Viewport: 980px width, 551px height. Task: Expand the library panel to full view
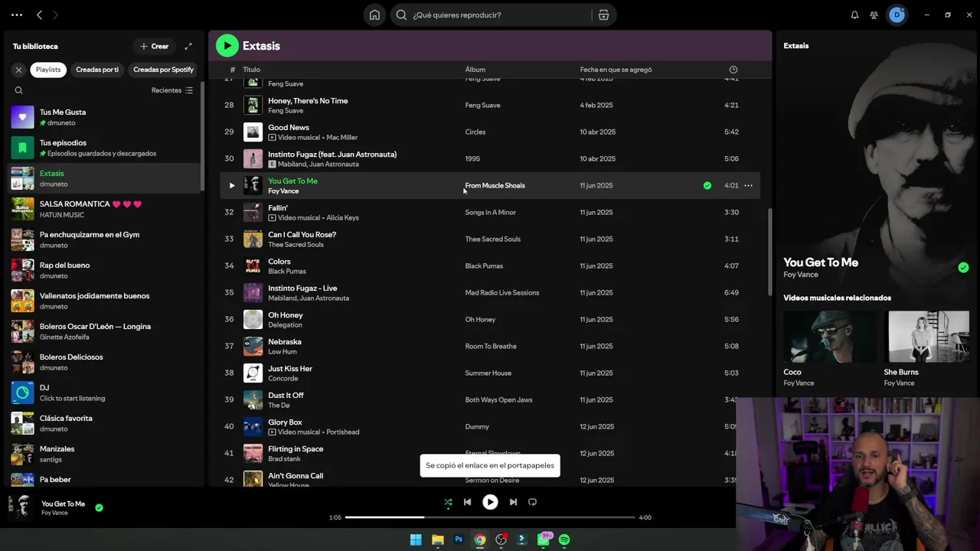pos(188,46)
